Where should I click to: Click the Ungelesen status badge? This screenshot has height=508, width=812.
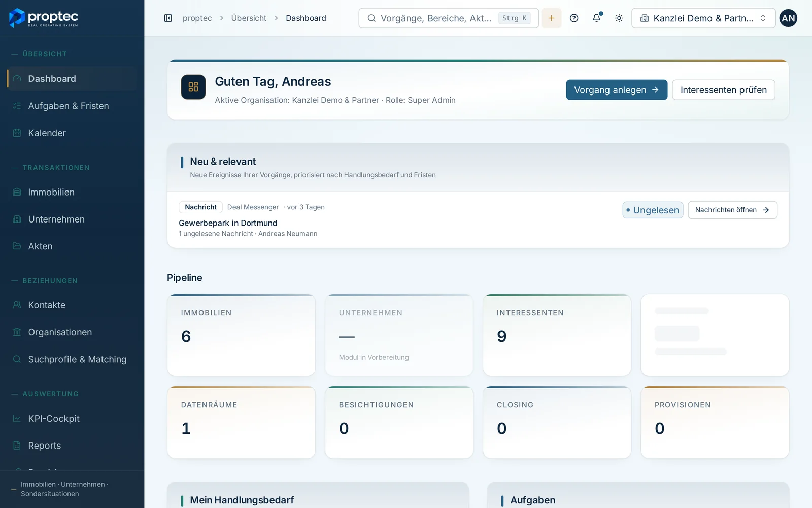pyautogui.click(x=653, y=210)
